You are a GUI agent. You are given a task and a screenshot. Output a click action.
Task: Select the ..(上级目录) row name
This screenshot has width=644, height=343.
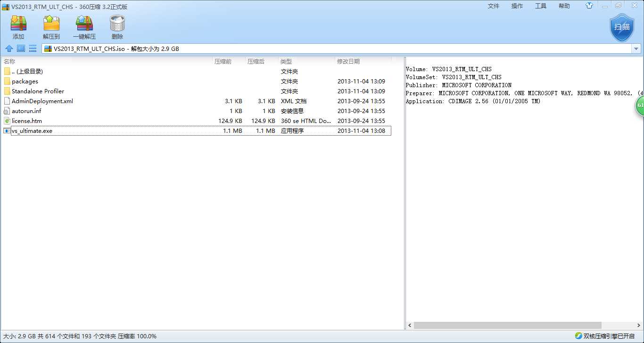(27, 72)
